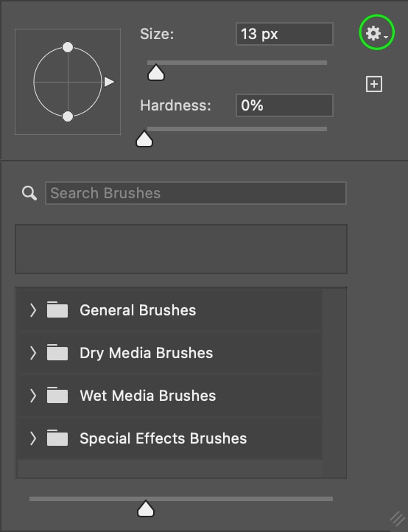Select the Special Effects Brushes entry
The width and height of the screenshot is (408, 532).
(169, 438)
